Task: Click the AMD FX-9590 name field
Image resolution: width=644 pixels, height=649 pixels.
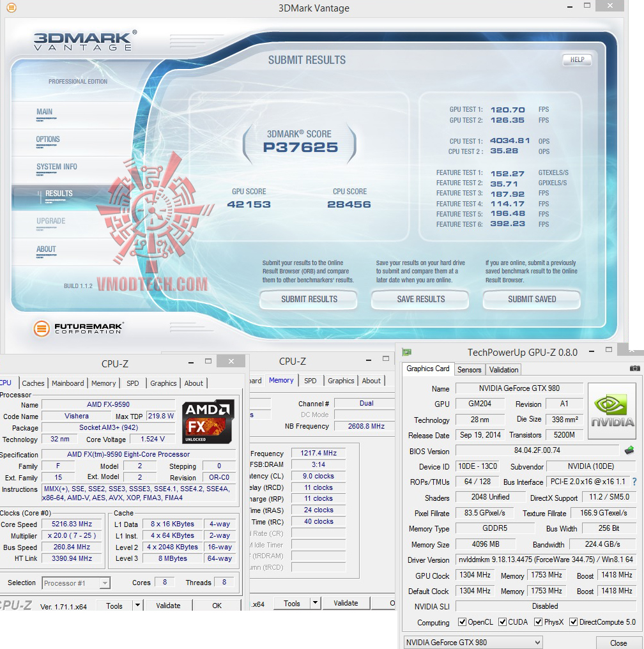Action: pos(109,404)
